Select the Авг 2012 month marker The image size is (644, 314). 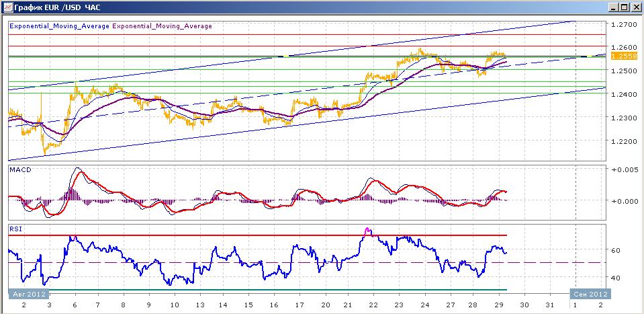[29, 294]
